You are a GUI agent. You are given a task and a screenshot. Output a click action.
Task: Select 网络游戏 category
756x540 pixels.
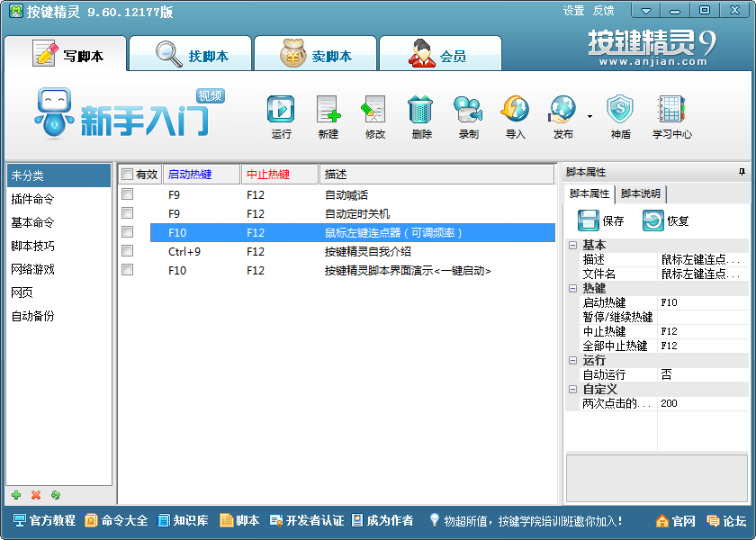[x=58, y=269]
